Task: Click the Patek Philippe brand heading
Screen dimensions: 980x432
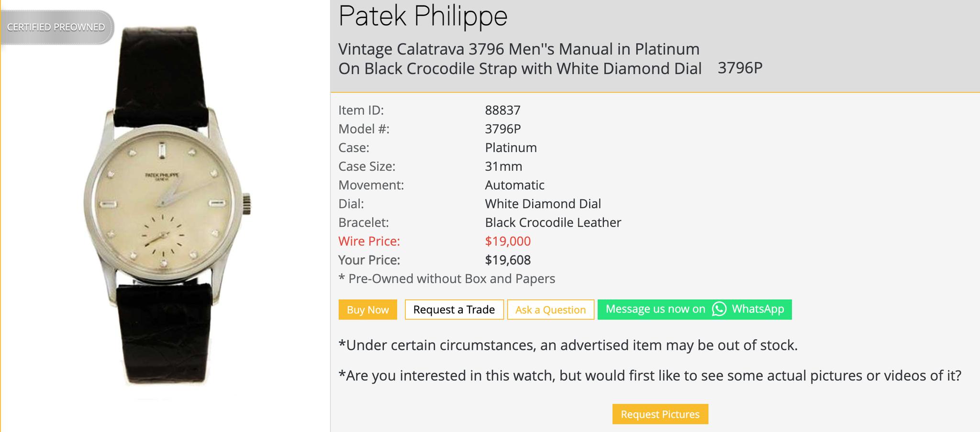Action: pyautogui.click(x=423, y=16)
